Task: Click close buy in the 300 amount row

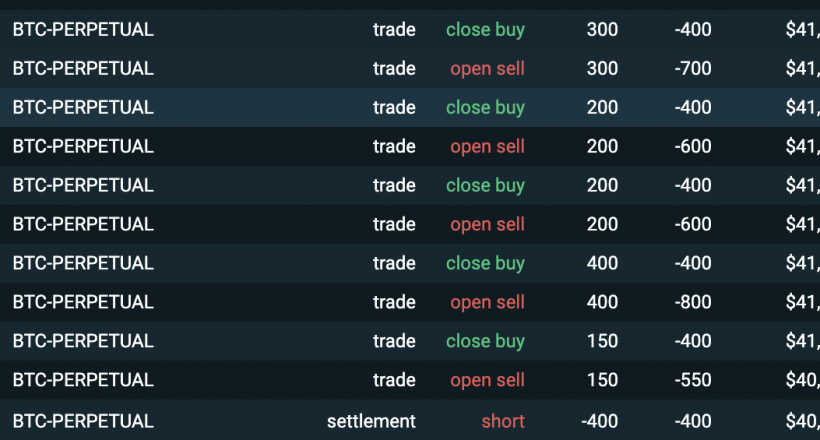Action: pos(485,30)
